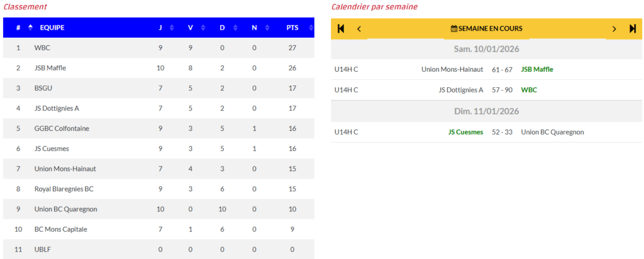The width and height of the screenshot is (644, 259).
Task: Sort standings by the D column arrows
Action: (x=235, y=28)
